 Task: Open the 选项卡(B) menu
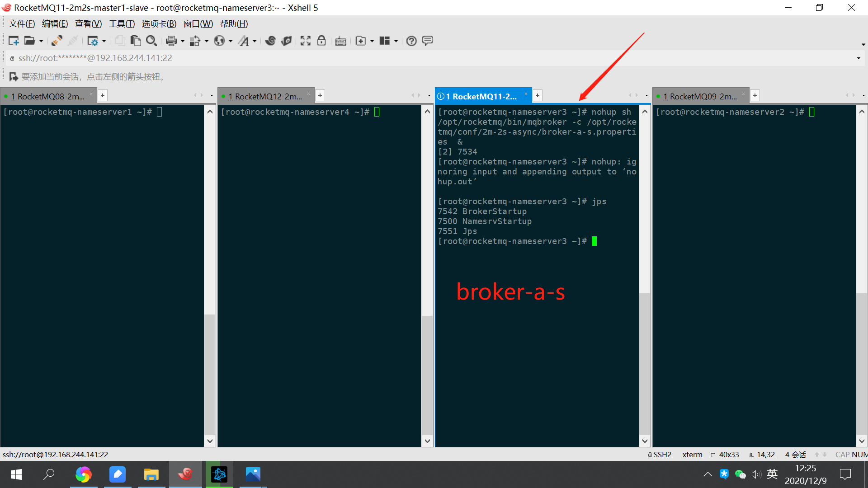(x=159, y=24)
